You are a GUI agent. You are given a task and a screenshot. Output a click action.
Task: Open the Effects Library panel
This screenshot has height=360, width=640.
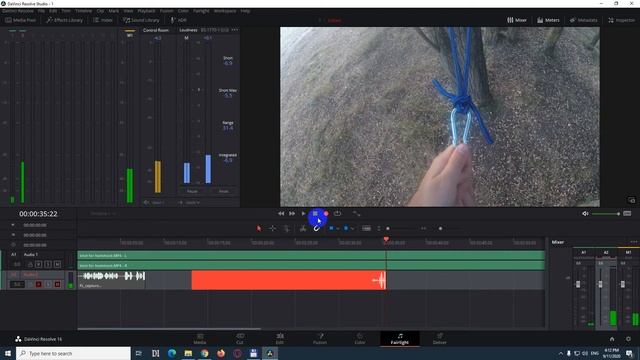tap(64, 20)
